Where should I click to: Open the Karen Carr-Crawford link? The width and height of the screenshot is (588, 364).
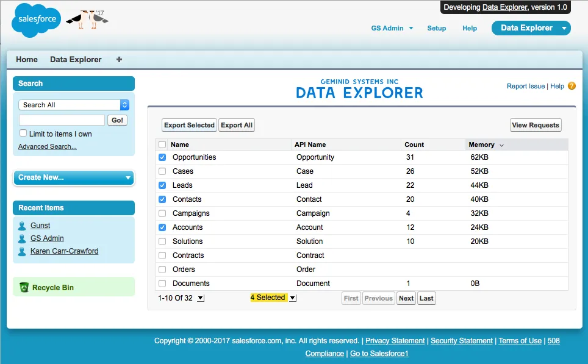(x=65, y=251)
